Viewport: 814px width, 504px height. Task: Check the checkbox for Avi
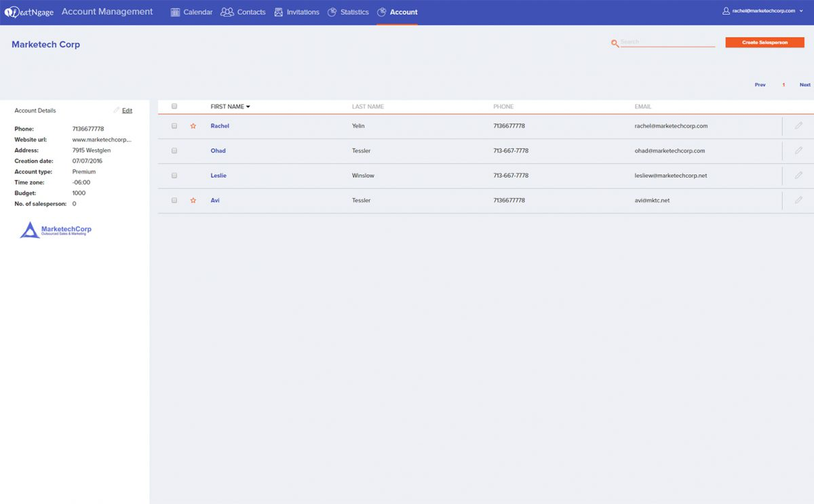pos(174,201)
